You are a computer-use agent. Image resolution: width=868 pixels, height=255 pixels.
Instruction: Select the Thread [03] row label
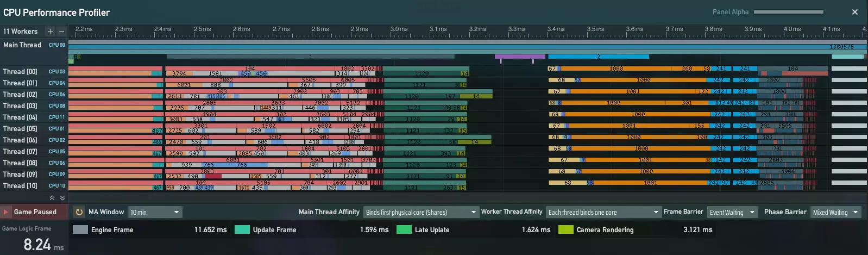[20, 105]
